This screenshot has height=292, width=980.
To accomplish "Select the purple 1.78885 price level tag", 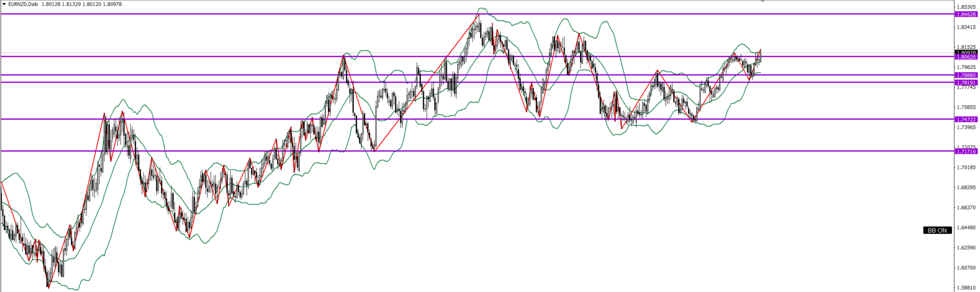I will (966, 75).
